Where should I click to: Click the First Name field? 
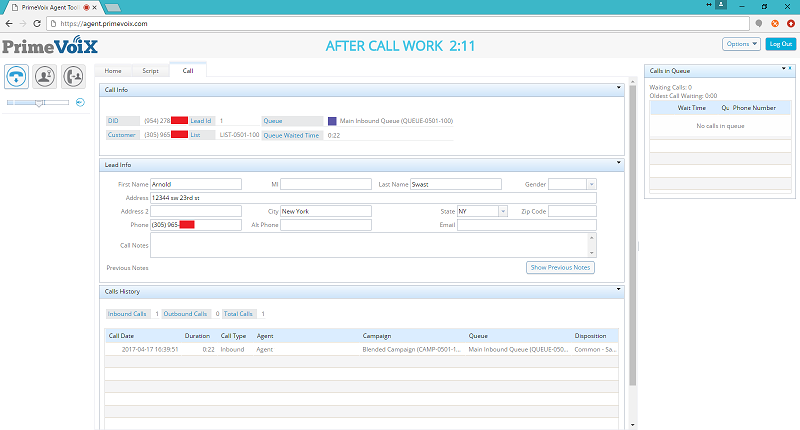click(x=196, y=184)
